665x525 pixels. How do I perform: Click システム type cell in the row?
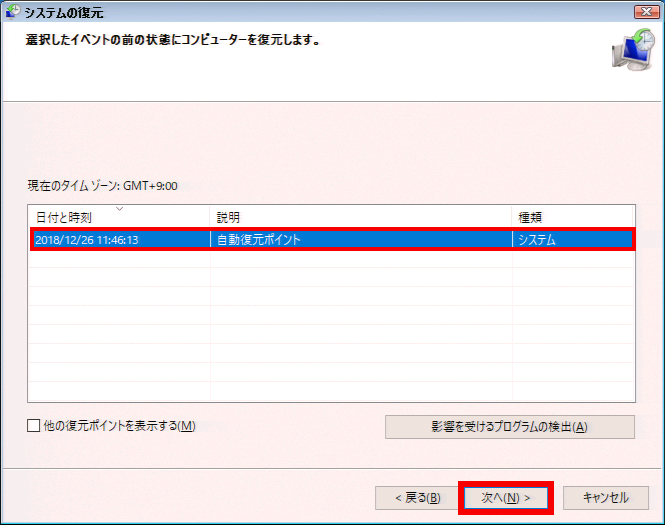point(573,240)
